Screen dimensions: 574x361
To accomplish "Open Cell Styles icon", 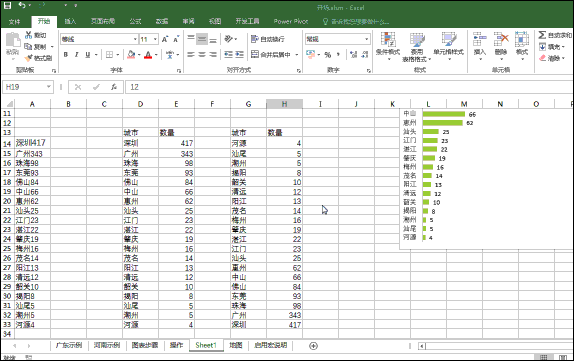I will pos(448,40).
